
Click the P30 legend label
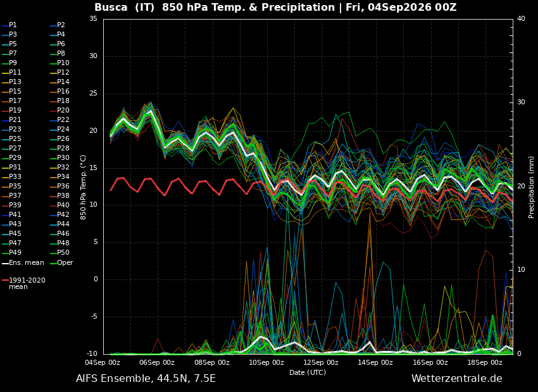(63, 157)
